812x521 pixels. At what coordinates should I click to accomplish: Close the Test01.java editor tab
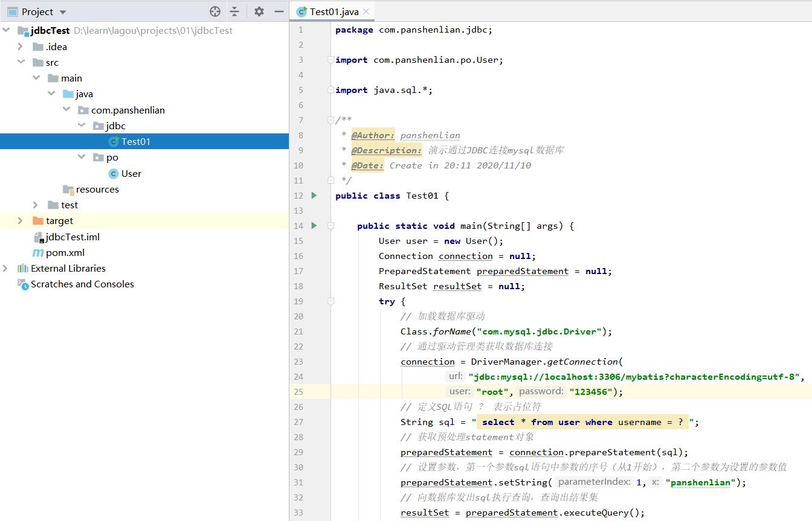pos(366,11)
